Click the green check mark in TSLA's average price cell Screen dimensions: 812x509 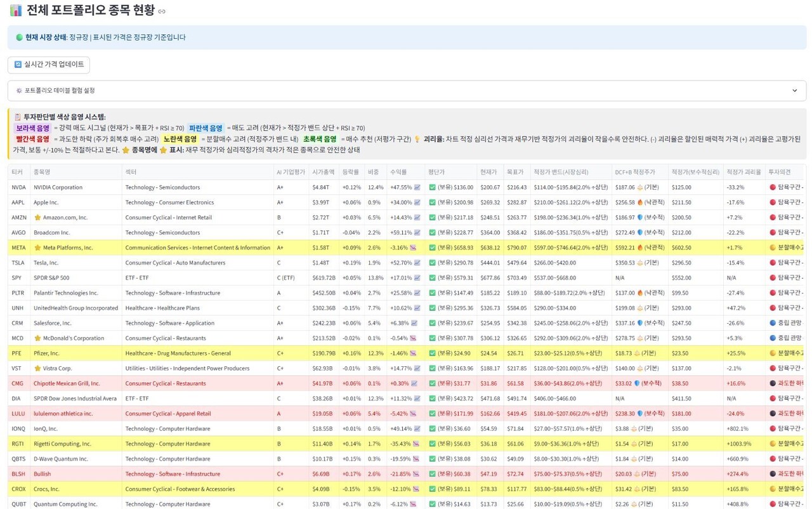click(x=432, y=263)
